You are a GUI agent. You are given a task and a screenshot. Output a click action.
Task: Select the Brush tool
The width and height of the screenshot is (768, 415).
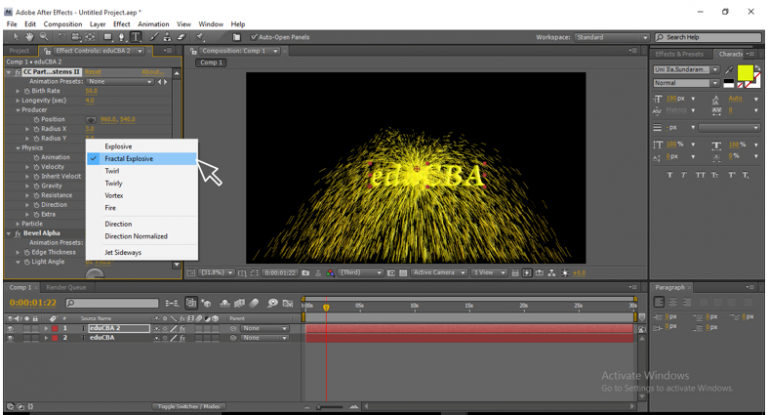pos(154,37)
